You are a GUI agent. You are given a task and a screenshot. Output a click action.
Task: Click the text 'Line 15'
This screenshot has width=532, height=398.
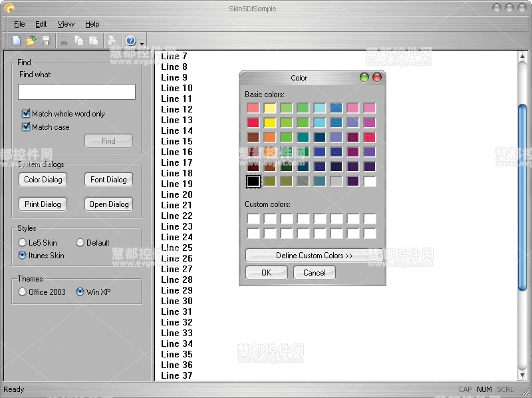[x=177, y=141]
